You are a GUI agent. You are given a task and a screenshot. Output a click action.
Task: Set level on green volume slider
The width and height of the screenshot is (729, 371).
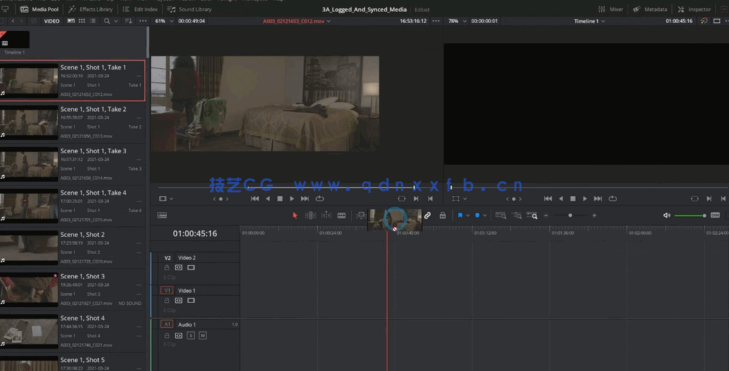[x=690, y=215]
